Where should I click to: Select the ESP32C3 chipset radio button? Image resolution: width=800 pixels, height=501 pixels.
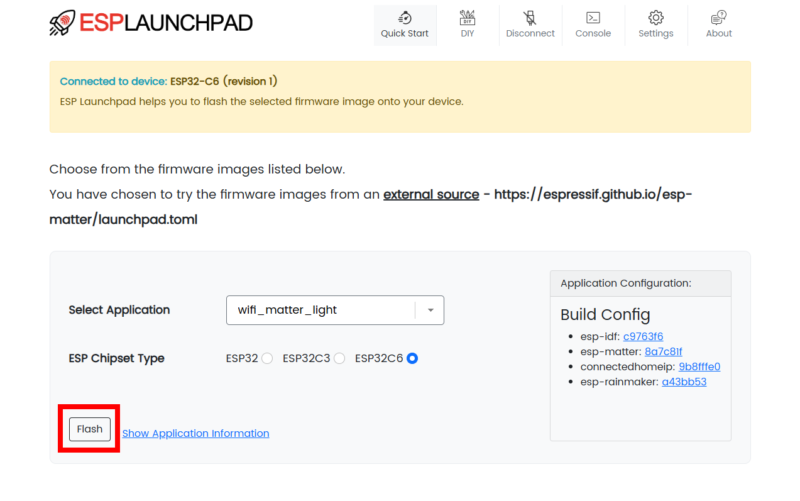[x=340, y=359]
